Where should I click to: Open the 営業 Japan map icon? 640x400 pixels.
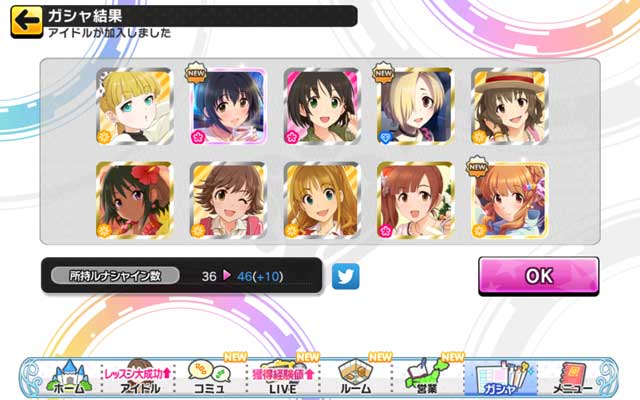427,378
